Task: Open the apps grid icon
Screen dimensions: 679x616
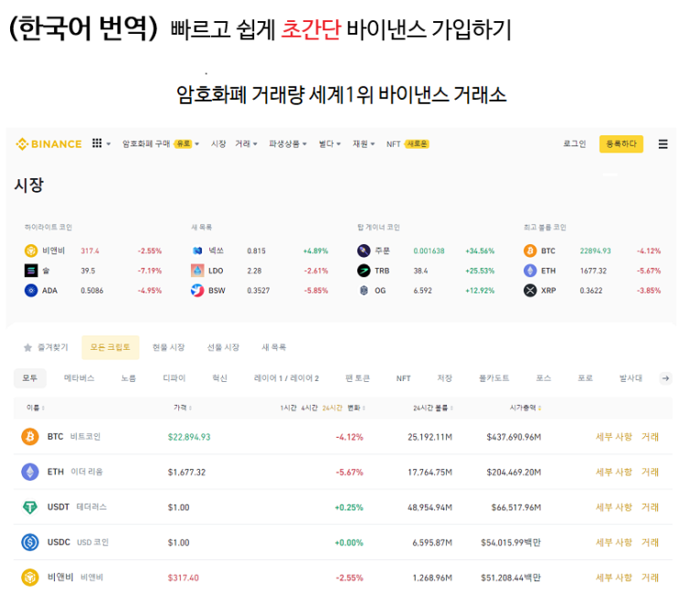Action: tap(97, 143)
